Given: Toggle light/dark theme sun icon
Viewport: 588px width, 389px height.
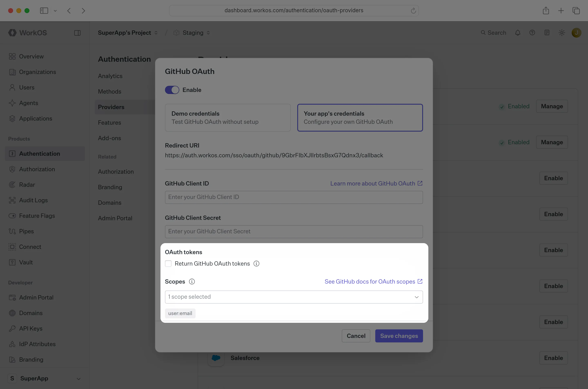Looking at the screenshot, I should coord(562,33).
